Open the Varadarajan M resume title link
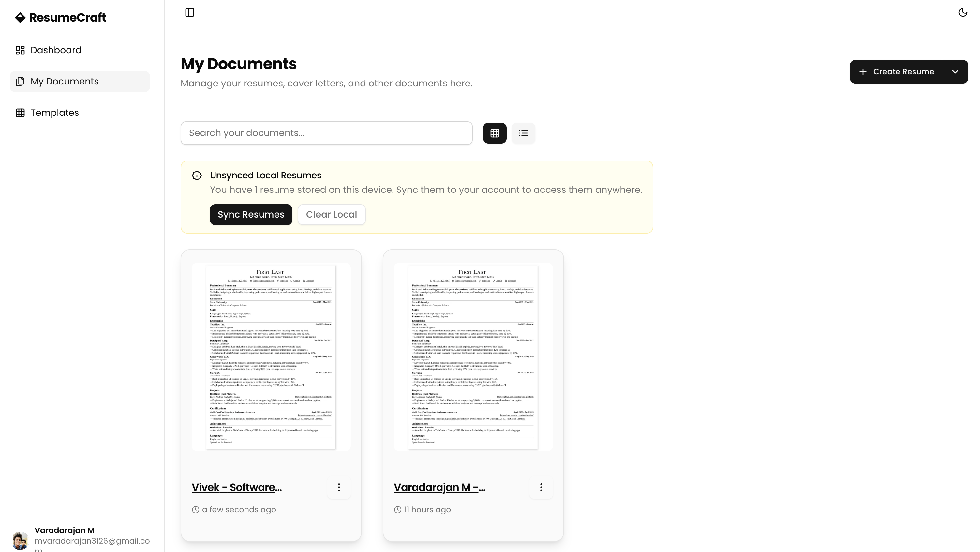 [x=439, y=488]
